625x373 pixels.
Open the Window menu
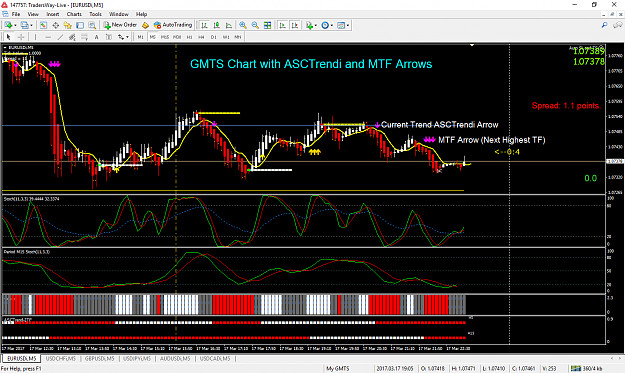(x=119, y=14)
